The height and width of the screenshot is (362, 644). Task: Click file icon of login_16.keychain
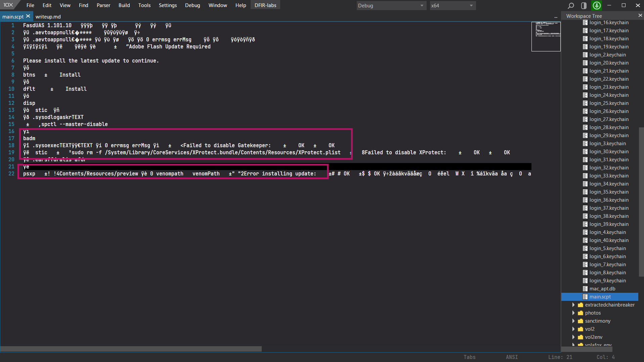click(585, 23)
